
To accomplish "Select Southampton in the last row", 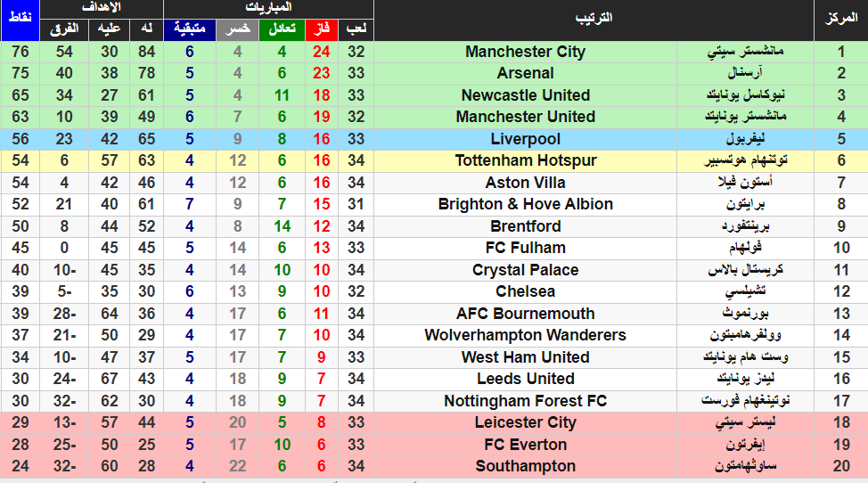I will point(525,466).
